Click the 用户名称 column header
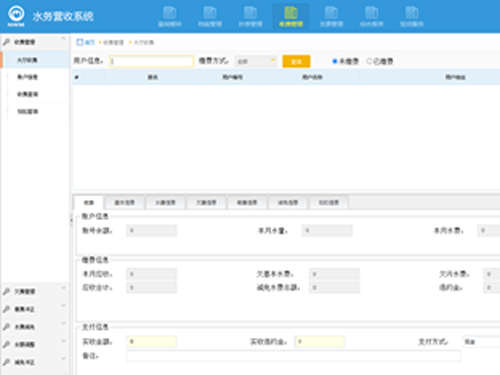 pos(312,77)
